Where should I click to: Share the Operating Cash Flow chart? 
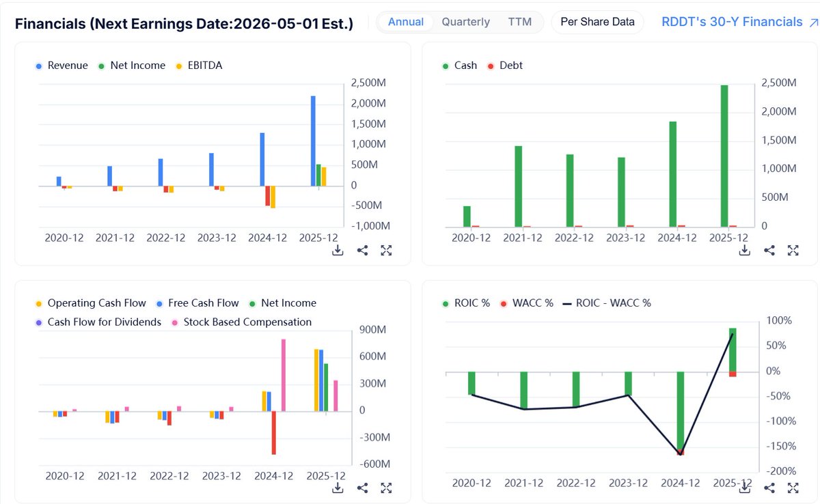[x=362, y=488]
